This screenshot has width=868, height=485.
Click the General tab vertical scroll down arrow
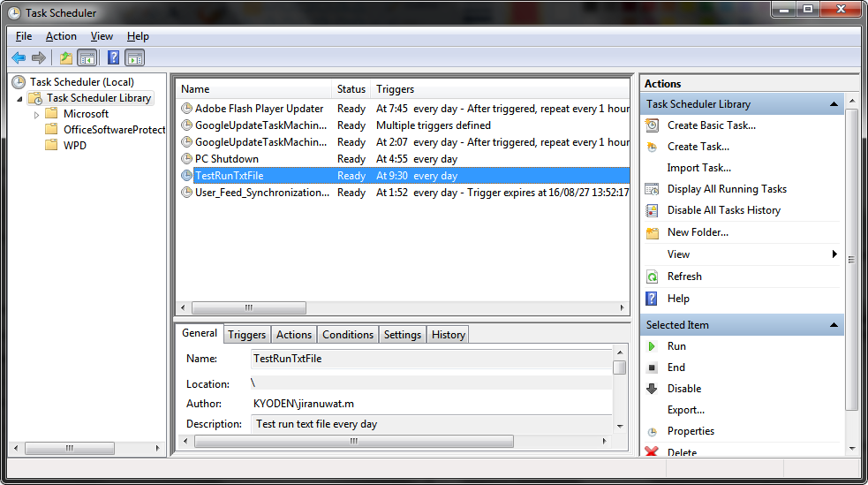pos(620,427)
